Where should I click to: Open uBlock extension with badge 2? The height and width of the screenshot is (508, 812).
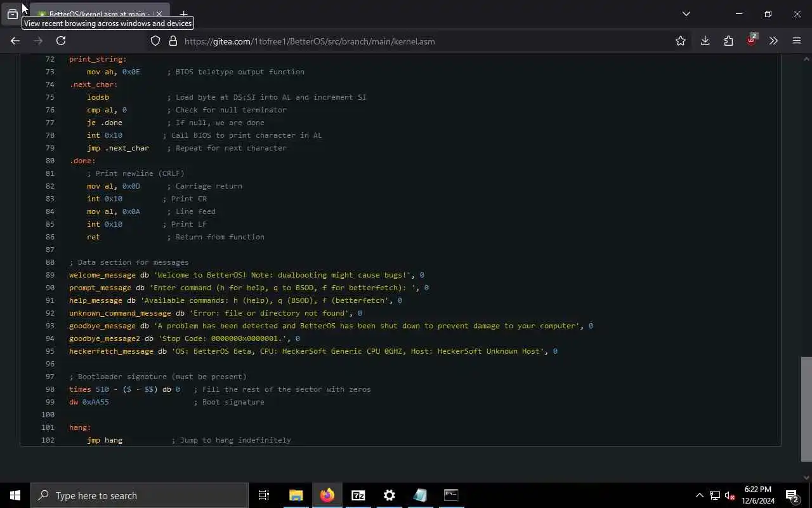coord(751,41)
